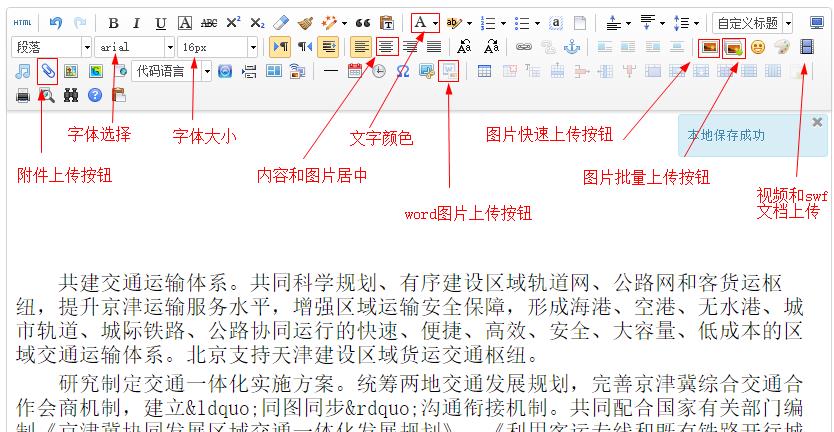Screen dimensions: 834x432
Task: Open the emoticon smiley picker
Action: tap(758, 47)
